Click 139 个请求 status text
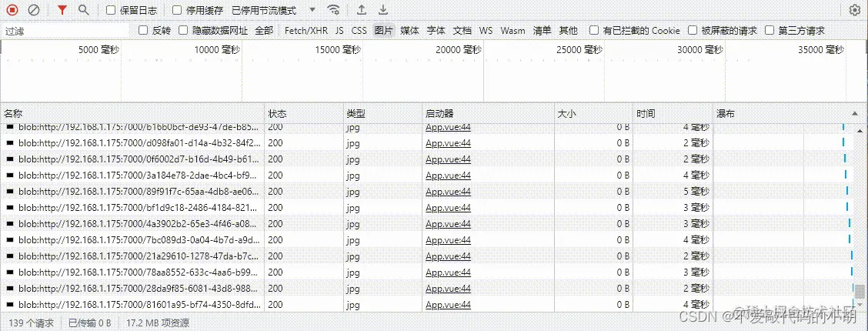868x331 pixels. pos(31,323)
